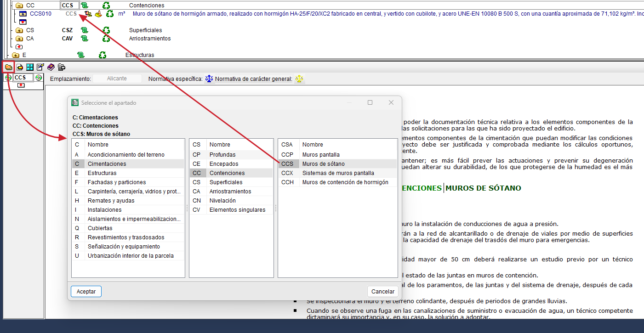Click the app icon in the Seleccione el apartado title bar

pos(75,102)
